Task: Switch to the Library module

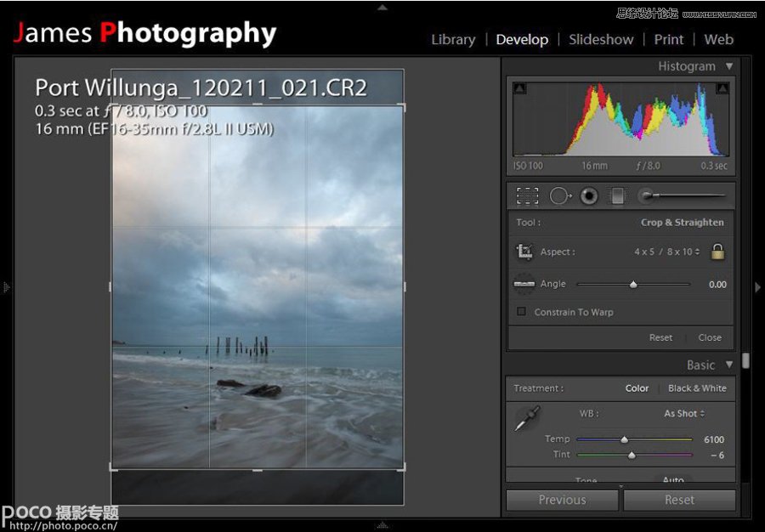Action: 453,39
